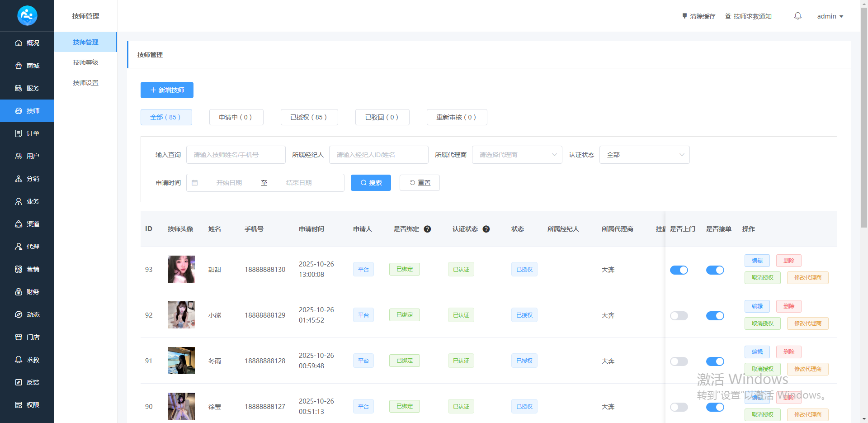Viewport: 868px width, 423px height.
Task: Click the help icon beside 是否绑定
Action: 427,229
